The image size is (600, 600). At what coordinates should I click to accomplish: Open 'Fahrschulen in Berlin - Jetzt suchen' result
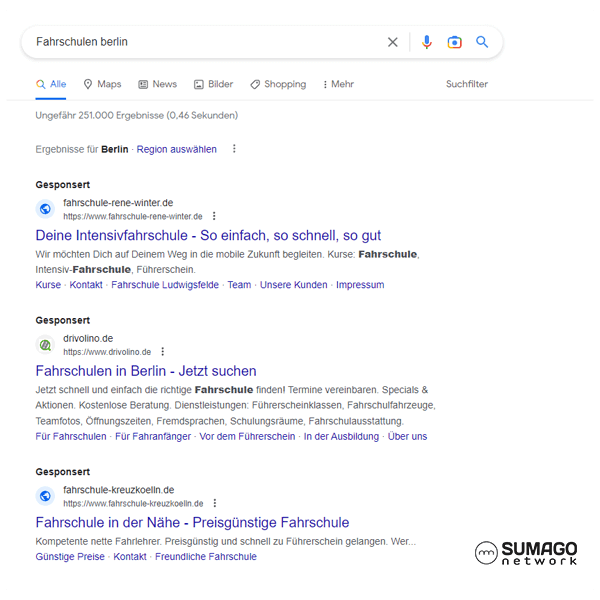146,371
